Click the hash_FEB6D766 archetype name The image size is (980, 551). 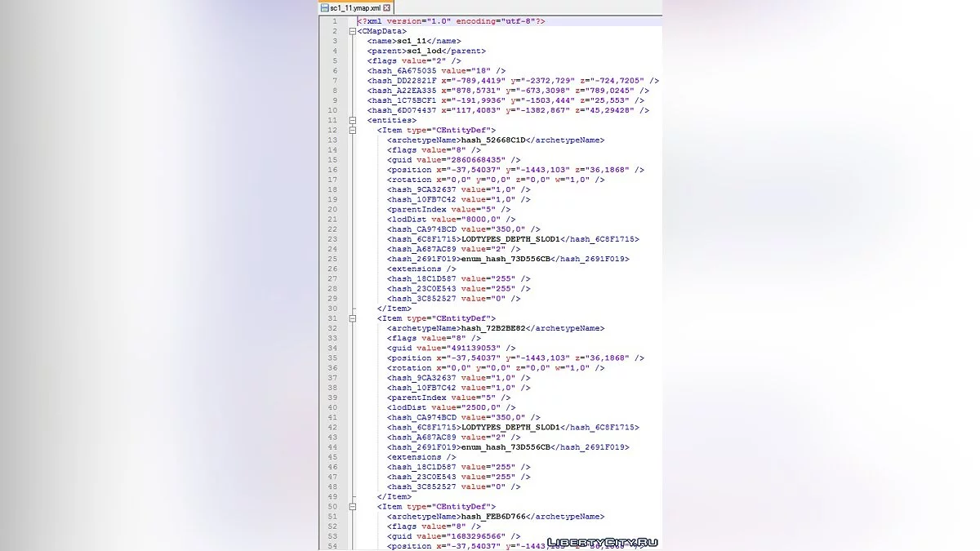493,516
